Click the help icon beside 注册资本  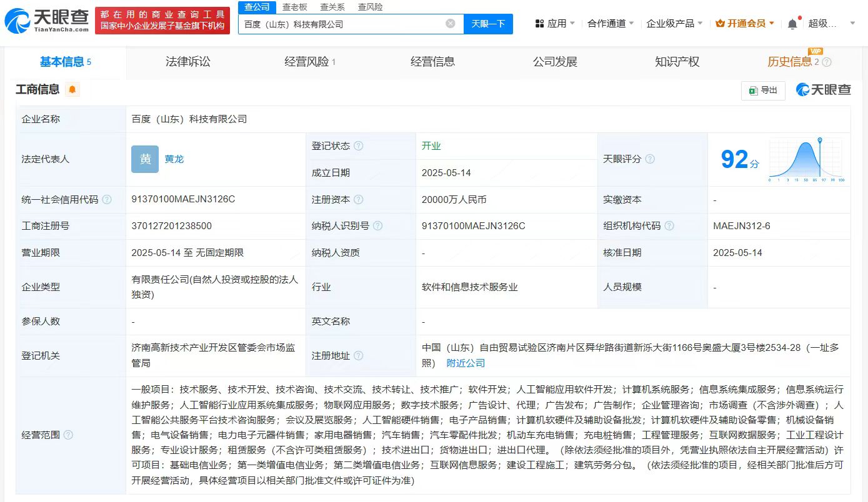coord(358,200)
